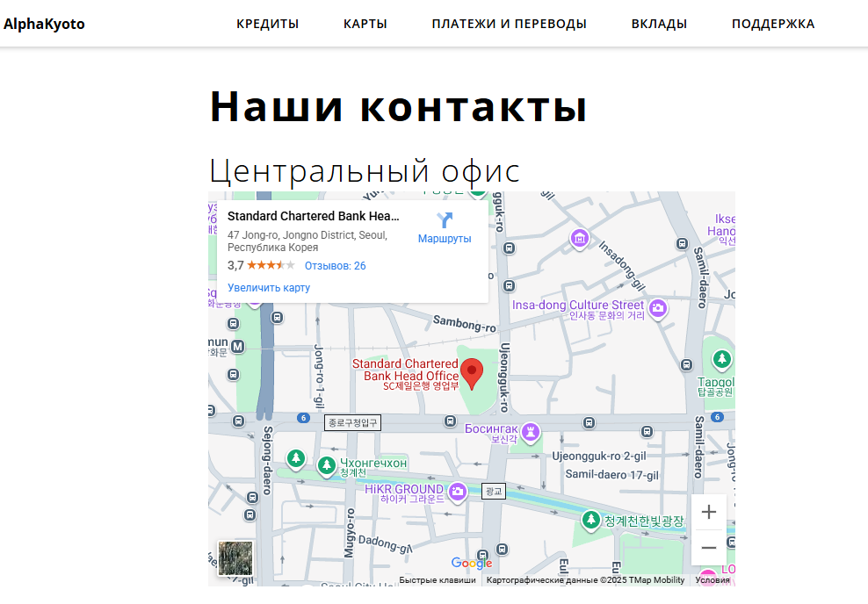
Task: Click the bus stop icon next to 종로구청입구
Action: click(x=451, y=421)
